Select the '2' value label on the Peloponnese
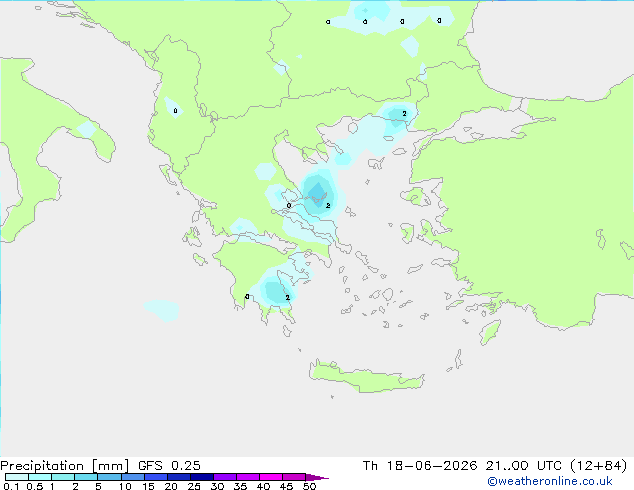The image size is (634, 490). (x=287, y=298)
